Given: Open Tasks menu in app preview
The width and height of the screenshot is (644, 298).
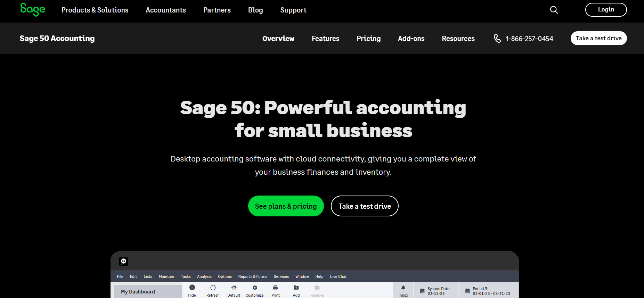Looking at the screenshot, I should 186,276.
